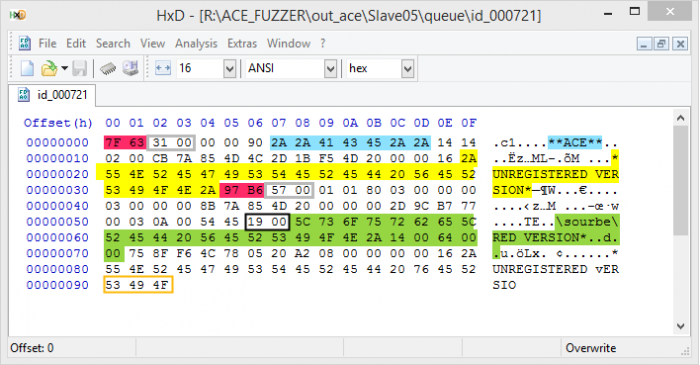Click the decoded text SIO in last row
Screen dimensions: 700x365
[504, 285]
